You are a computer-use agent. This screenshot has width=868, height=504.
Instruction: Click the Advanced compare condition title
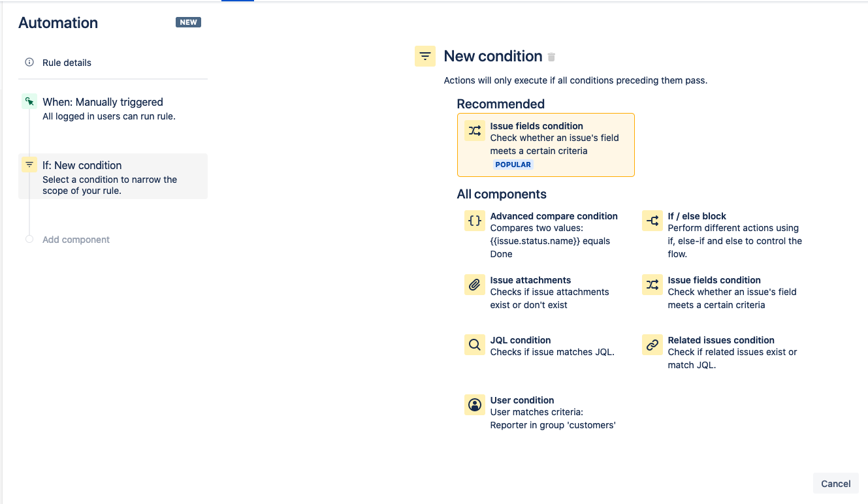click(x=554, y=216)
